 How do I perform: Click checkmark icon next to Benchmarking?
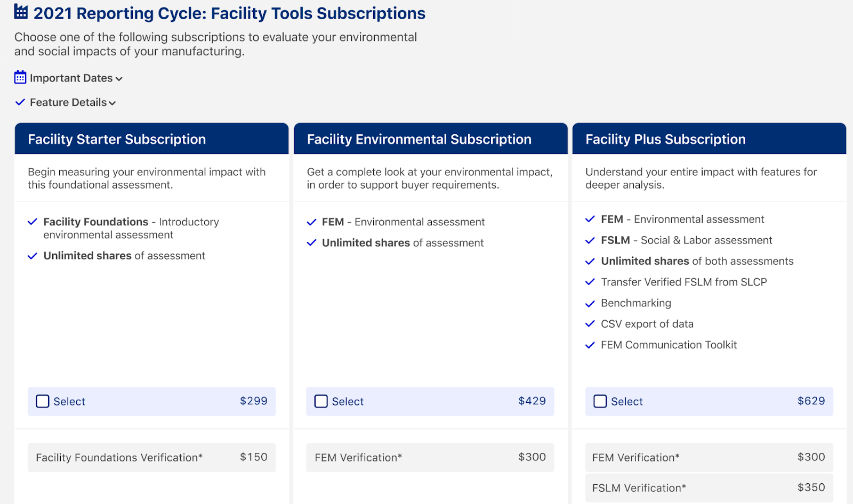pos(590,304)
